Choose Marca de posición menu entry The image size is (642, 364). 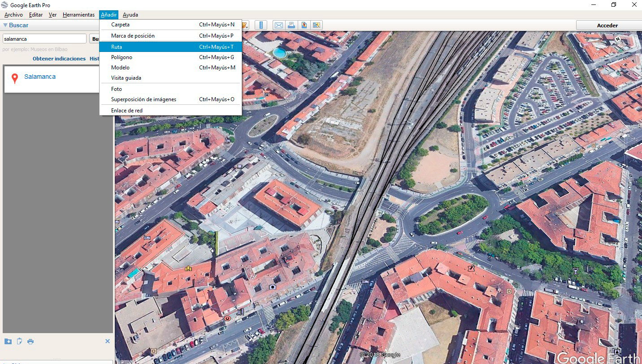pyautogui.click(x=171, y=36)
